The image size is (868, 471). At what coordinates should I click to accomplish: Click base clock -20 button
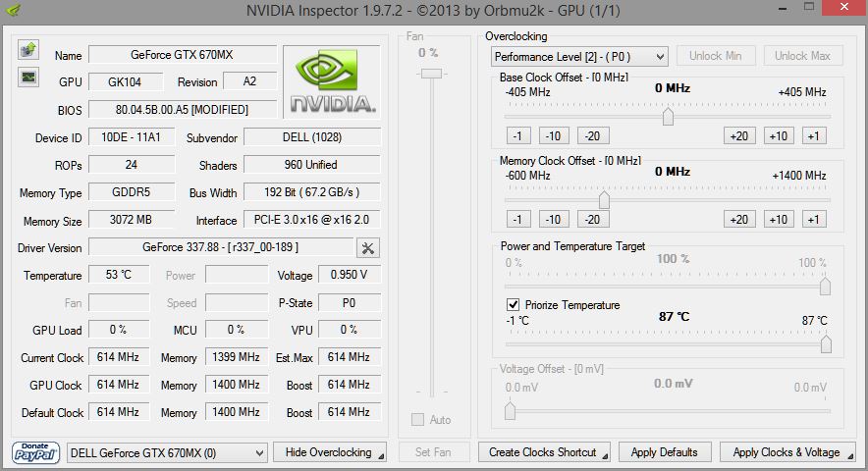[x=593, y=136]
